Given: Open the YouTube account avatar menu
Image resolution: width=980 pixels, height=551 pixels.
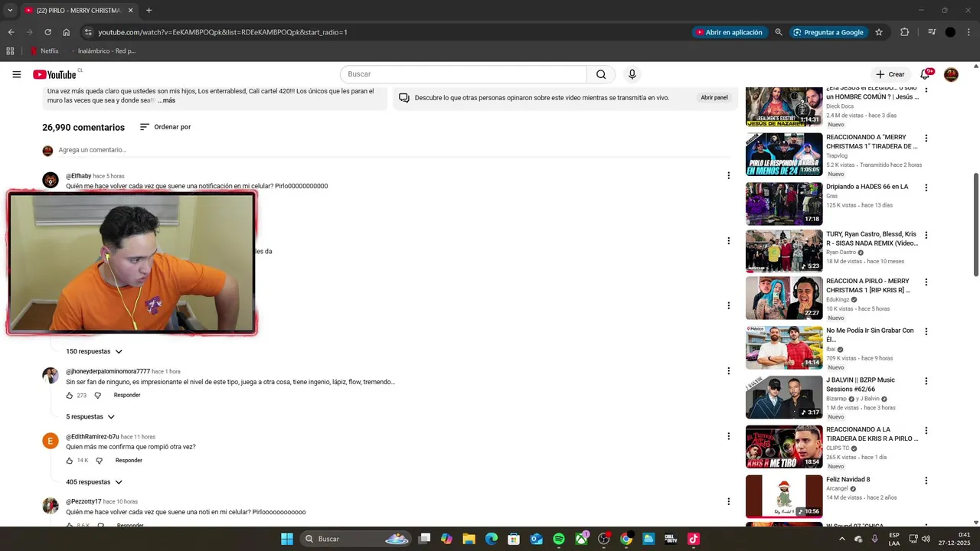Looking at the screenshot, I should 951,74.
